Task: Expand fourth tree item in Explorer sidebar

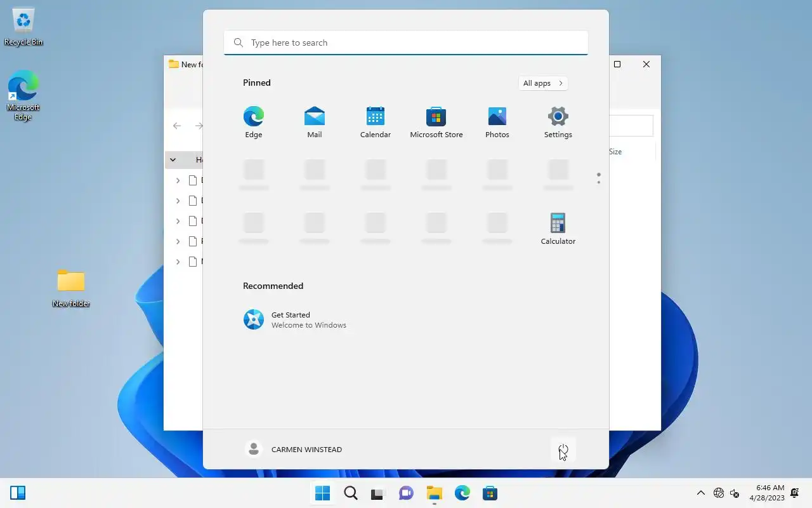Action: tap(178, 241)
